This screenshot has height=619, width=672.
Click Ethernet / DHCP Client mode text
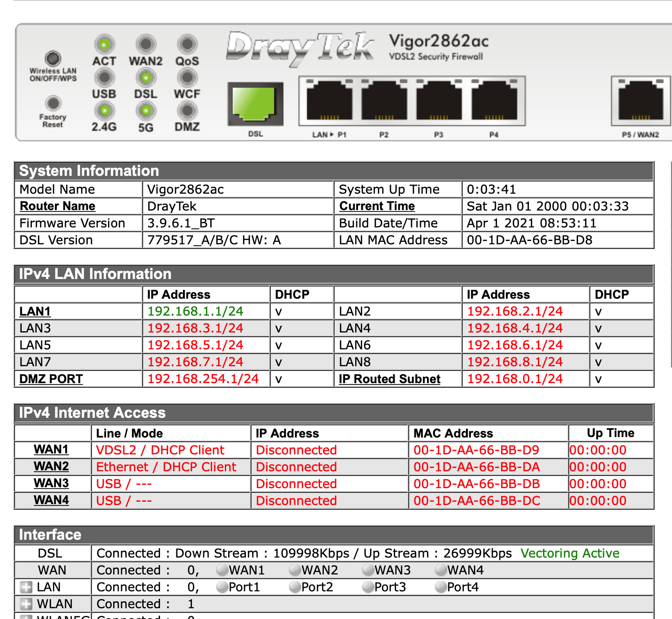pos(166,467)
